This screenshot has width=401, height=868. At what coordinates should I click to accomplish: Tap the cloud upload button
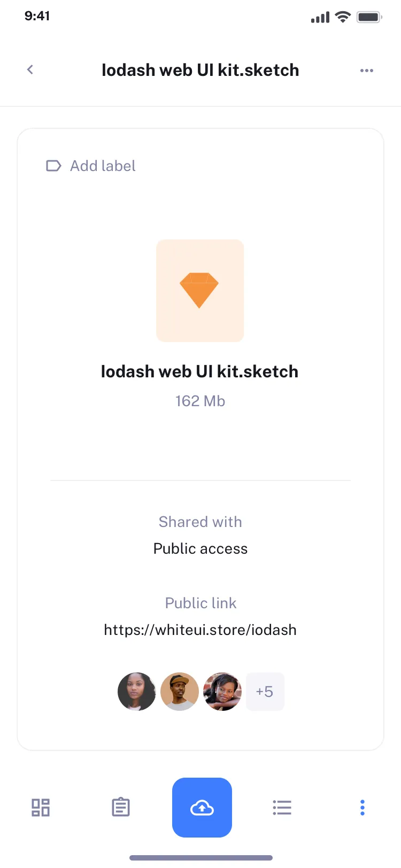tap(202, 807)
